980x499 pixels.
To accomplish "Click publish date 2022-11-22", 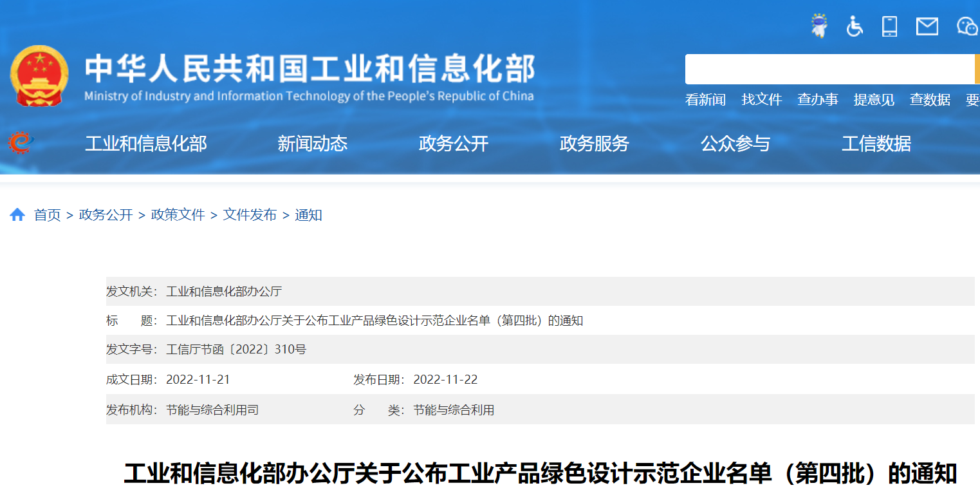I will [445, 380].
